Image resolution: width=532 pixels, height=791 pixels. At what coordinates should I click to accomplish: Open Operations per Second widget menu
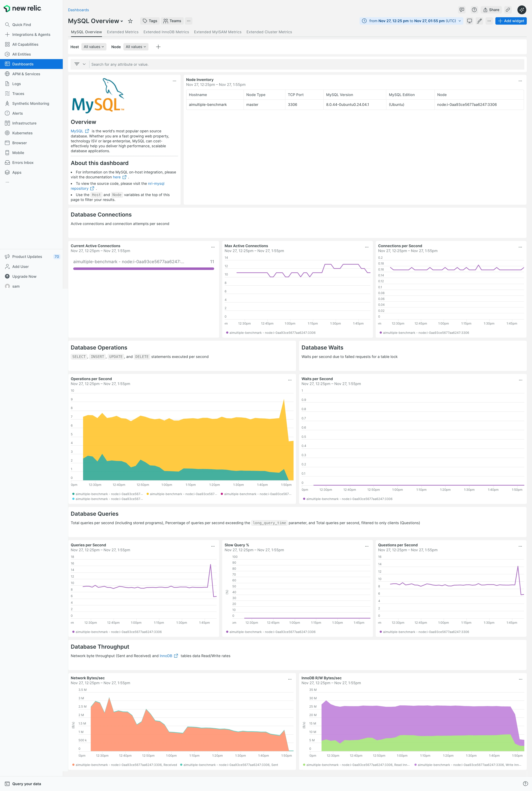pos(290,380)
